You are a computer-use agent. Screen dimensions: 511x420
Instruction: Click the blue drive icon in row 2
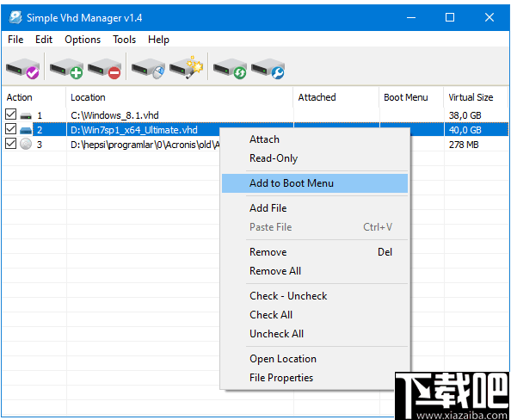26,131
